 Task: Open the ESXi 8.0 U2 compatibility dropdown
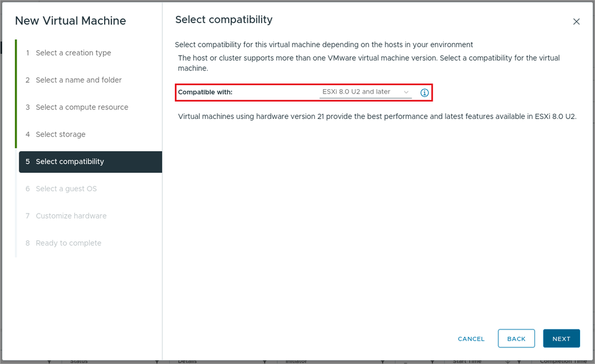pos(366,92)
